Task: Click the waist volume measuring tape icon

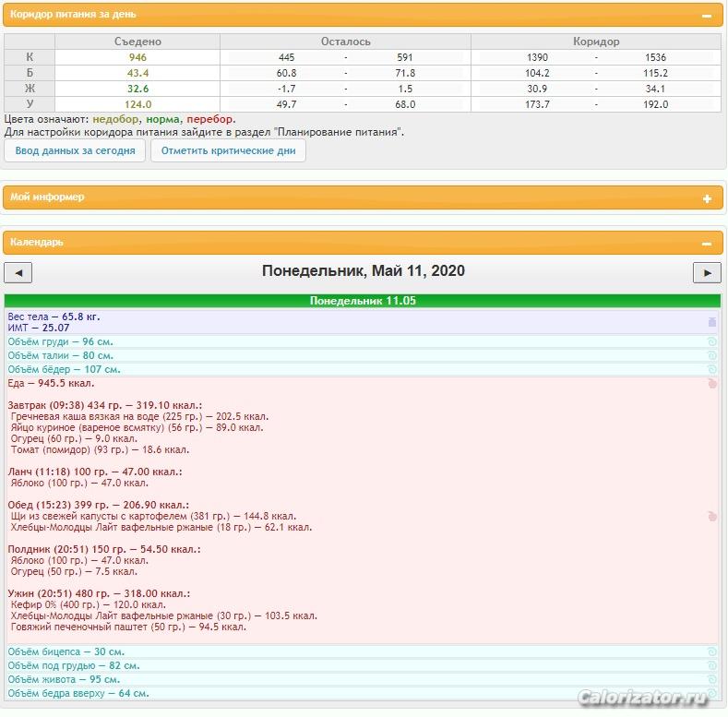Action: coord(711,355)
